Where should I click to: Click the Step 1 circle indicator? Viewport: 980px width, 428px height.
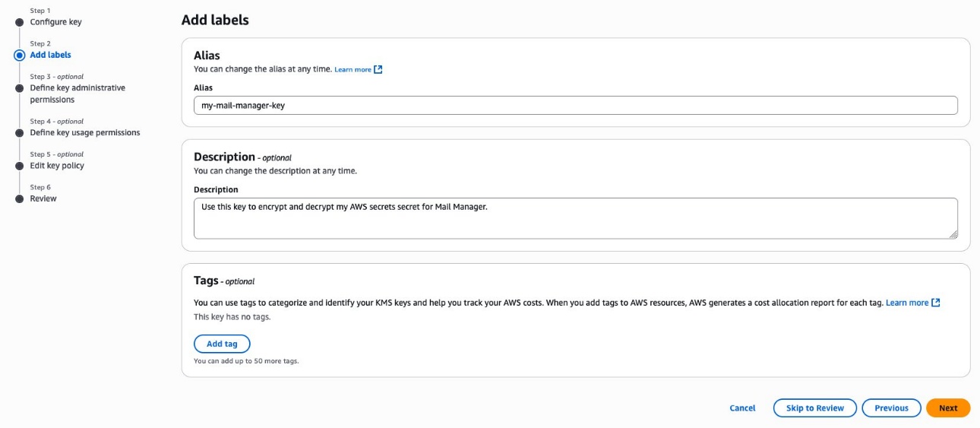point(20,22)
